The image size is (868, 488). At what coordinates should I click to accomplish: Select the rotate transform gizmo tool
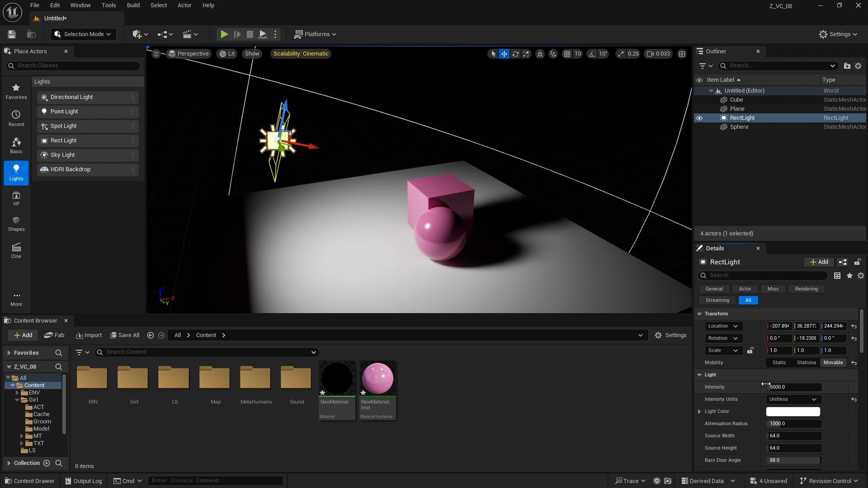pos(515,54)
